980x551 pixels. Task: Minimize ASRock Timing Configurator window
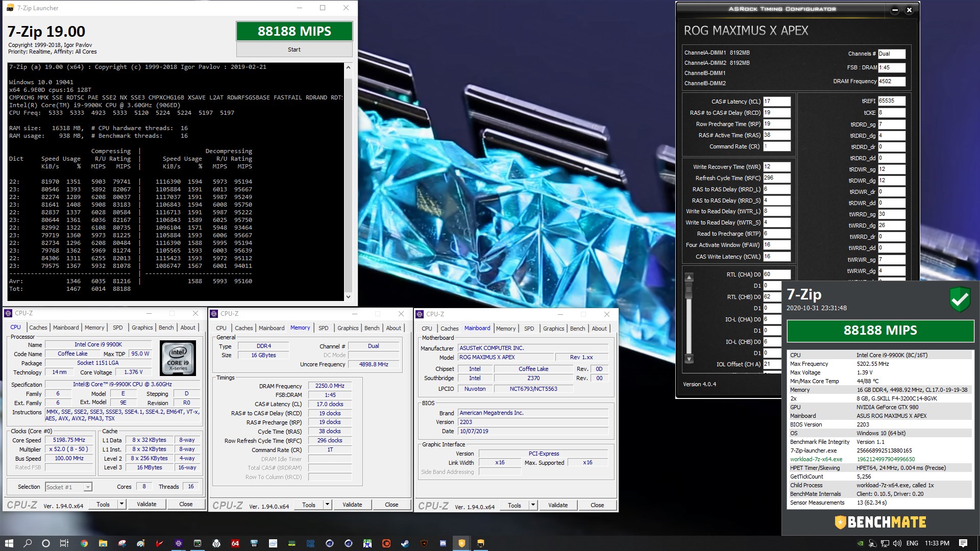(x=895, y=10)
